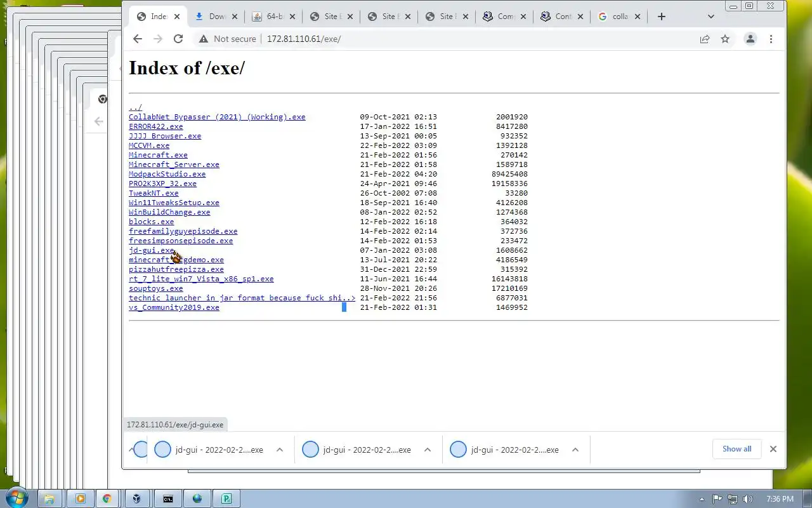Click the Minecraft.exe link
812x508 pixels.
click(x=158, y=155)
